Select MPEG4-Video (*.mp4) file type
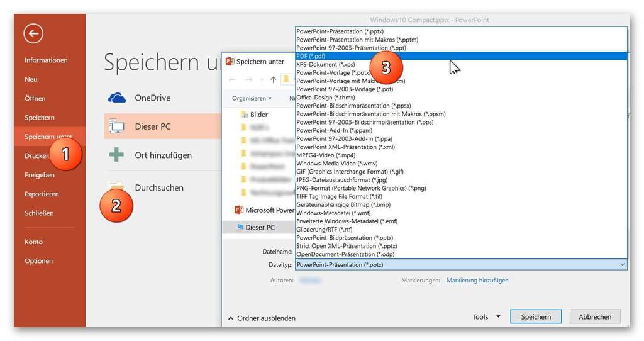 (x=461, y=155)
